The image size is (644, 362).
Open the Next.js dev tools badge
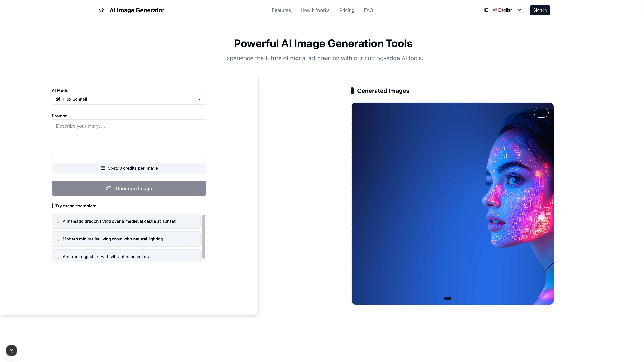[12, 350]
